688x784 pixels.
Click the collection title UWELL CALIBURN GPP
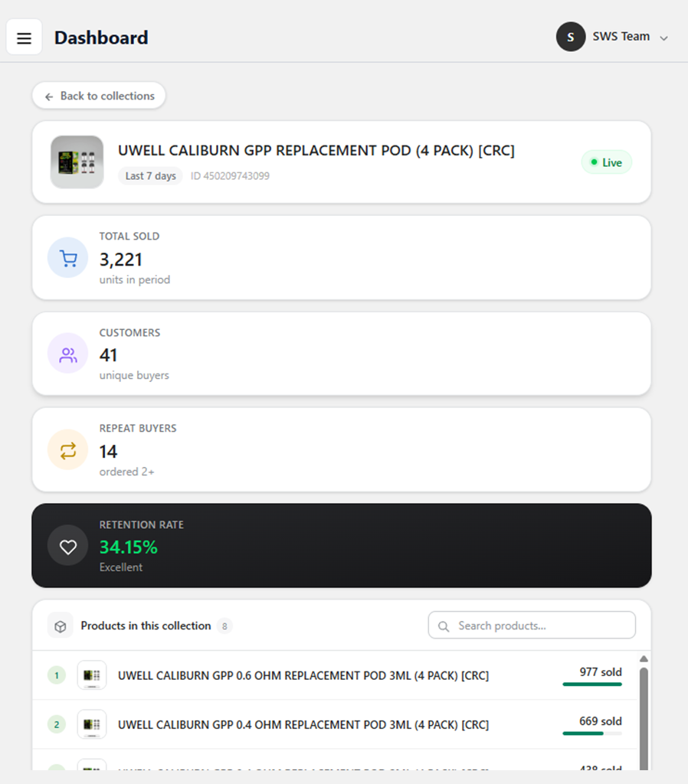pos(316,151)
